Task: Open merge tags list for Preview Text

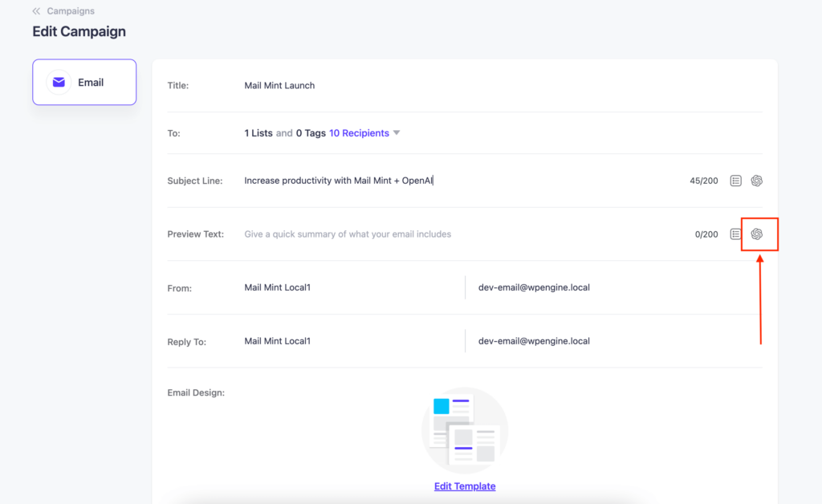Action: pos(735,234)
